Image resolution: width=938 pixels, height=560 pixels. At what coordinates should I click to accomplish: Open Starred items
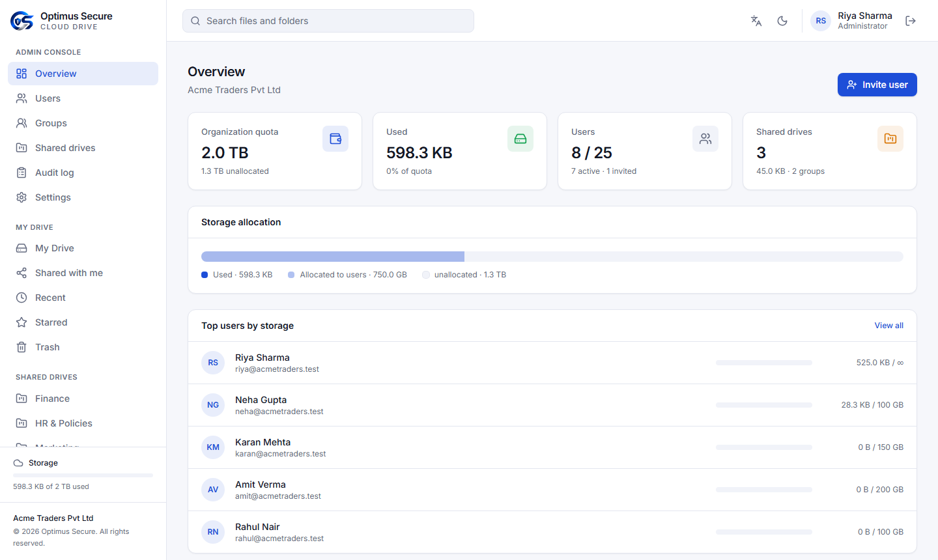(83, 322)
